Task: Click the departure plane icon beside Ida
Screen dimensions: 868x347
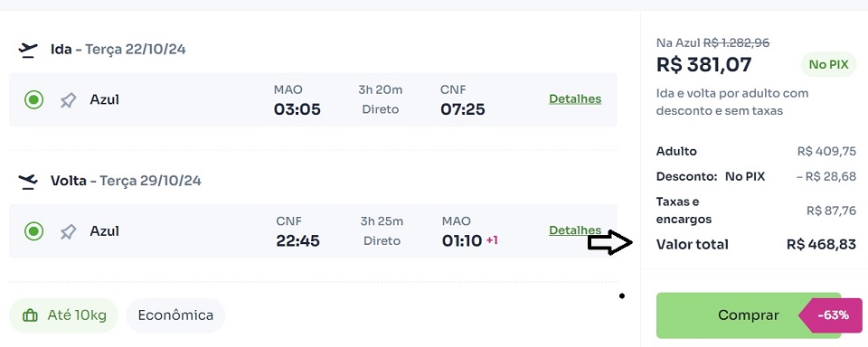Action: click(x=28, y=50)
